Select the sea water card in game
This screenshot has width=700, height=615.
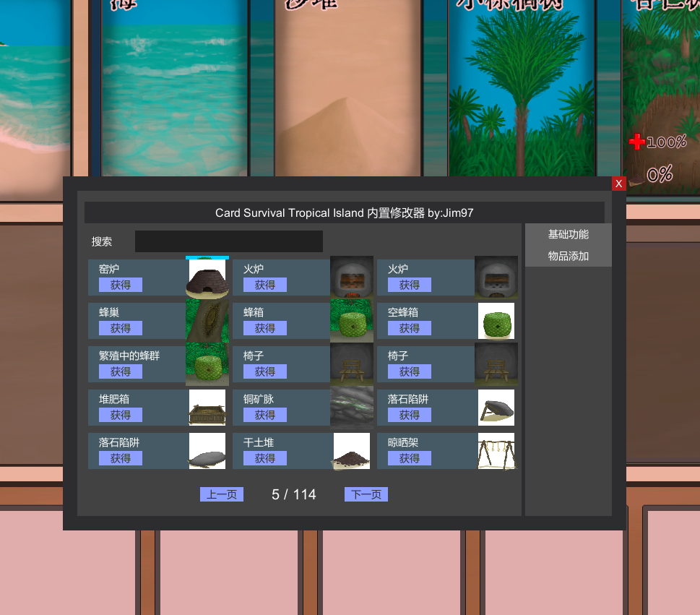[175, 88]
